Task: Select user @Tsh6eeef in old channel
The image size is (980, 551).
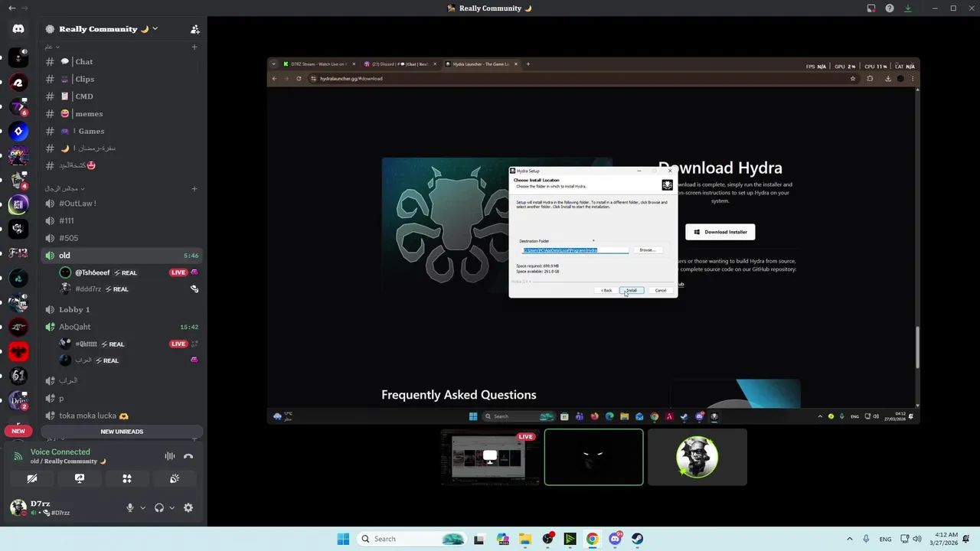Action: [x=129, y=272]
